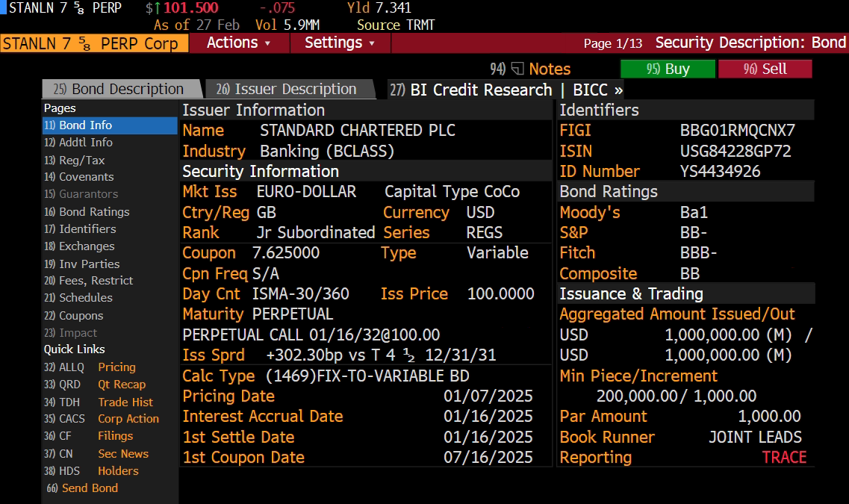Screen dimensions: 849x504
Task: Open the Reg/Tax page
Action: click(75, 161)
